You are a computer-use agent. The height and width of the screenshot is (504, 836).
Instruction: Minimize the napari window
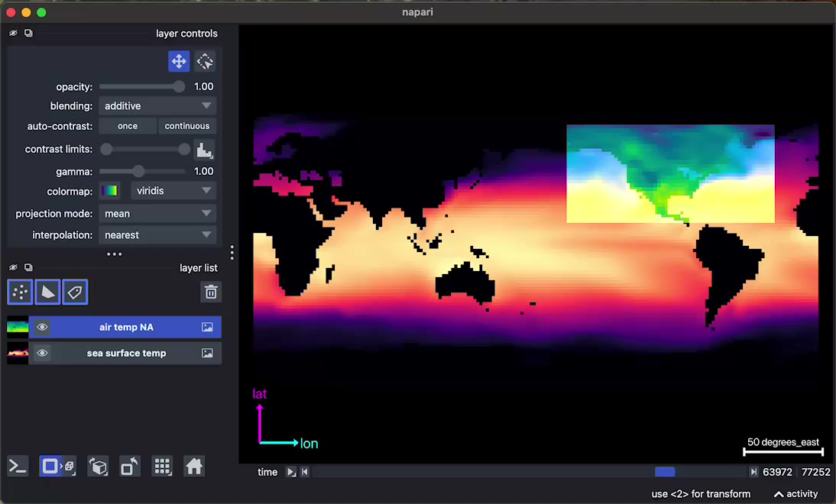(26, 12)
